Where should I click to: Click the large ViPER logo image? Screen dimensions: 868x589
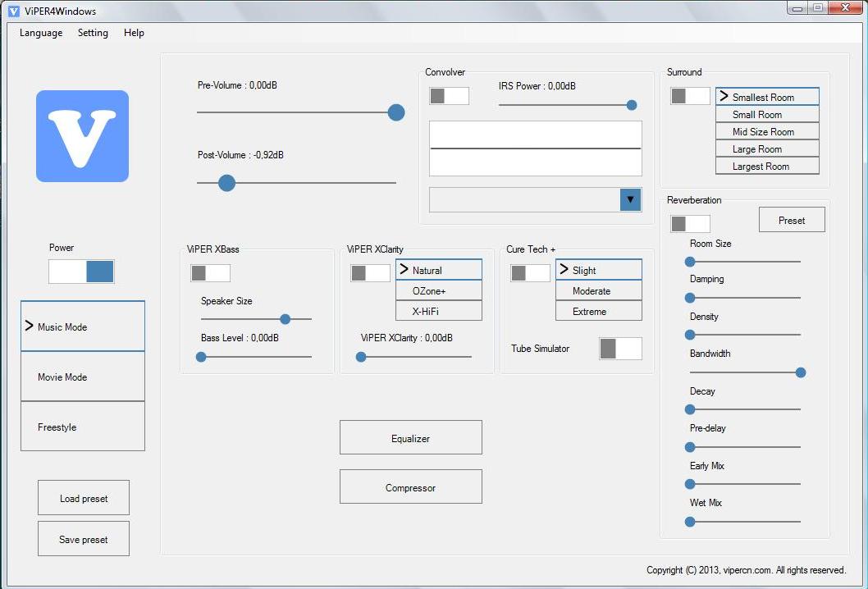pyautogui.click(x=82, y=136)
